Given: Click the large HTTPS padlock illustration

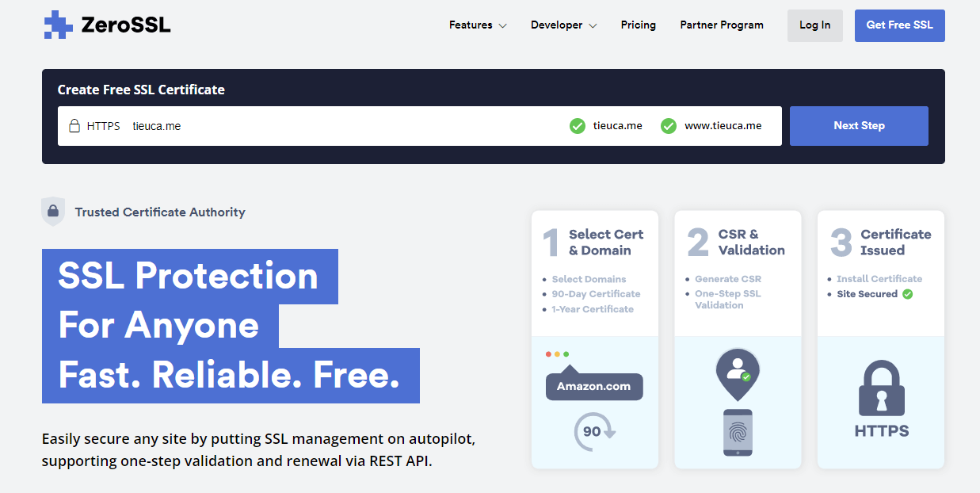Looking at the screenshot, I should [x=881, y=388].
